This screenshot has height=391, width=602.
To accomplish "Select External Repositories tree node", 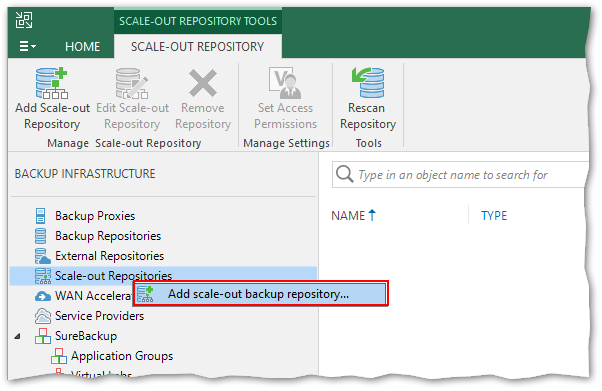I will [109, 256].
